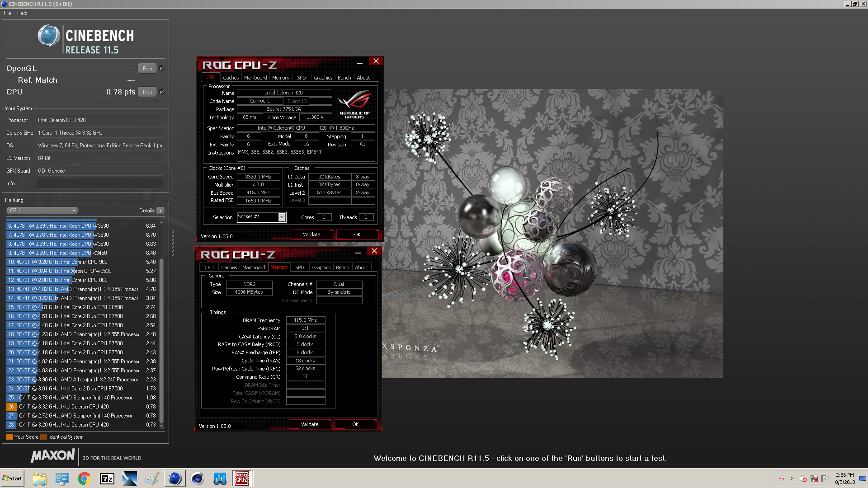This screenshot has width=868, height=488.
Task: Open the Geekbench glasses icon on taskbar
Action: point(220,479)
